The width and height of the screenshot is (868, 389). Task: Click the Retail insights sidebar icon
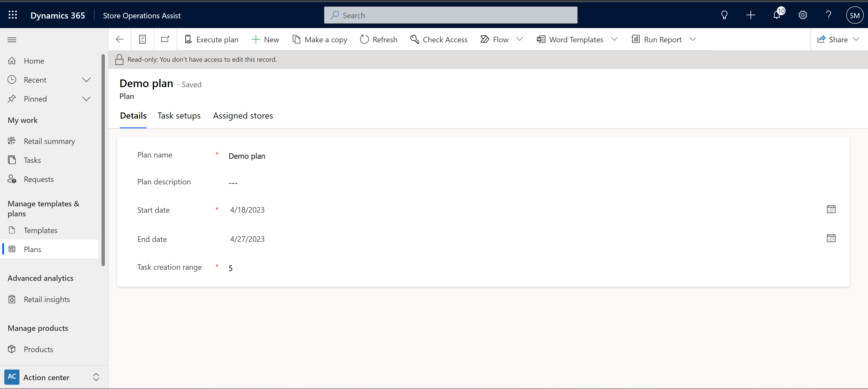click(x=12, y=299)
